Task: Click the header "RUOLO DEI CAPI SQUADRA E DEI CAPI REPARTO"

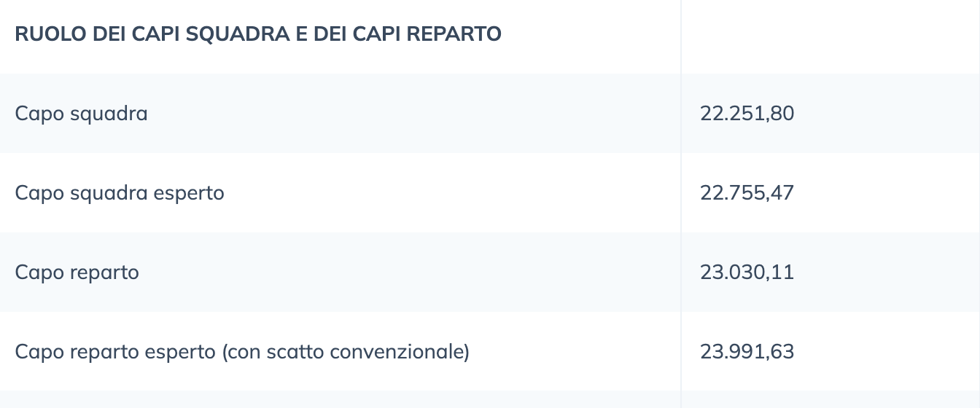Action: coord(258,34)
